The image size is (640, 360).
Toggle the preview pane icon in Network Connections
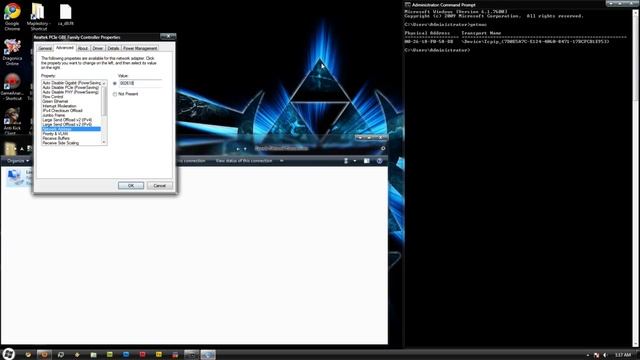[x=367, y=161]
